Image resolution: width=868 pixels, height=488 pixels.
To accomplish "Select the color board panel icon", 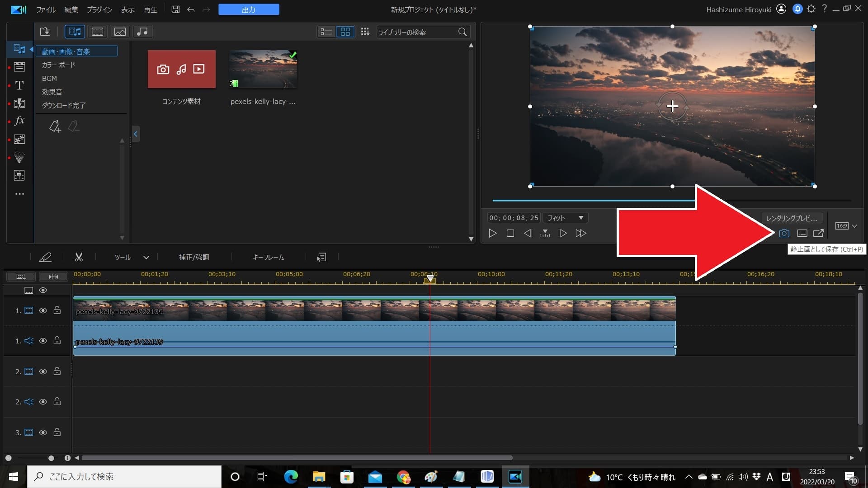I will pos(58,64).
